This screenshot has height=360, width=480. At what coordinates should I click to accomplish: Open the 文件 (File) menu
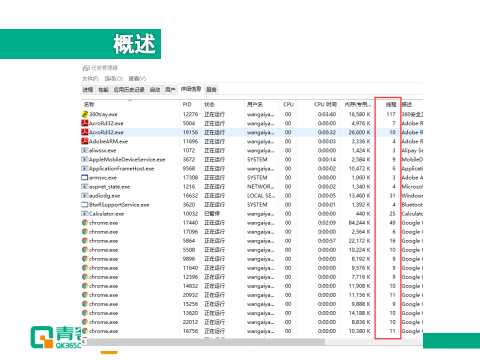pyautogui.click(x=90, y=78)
